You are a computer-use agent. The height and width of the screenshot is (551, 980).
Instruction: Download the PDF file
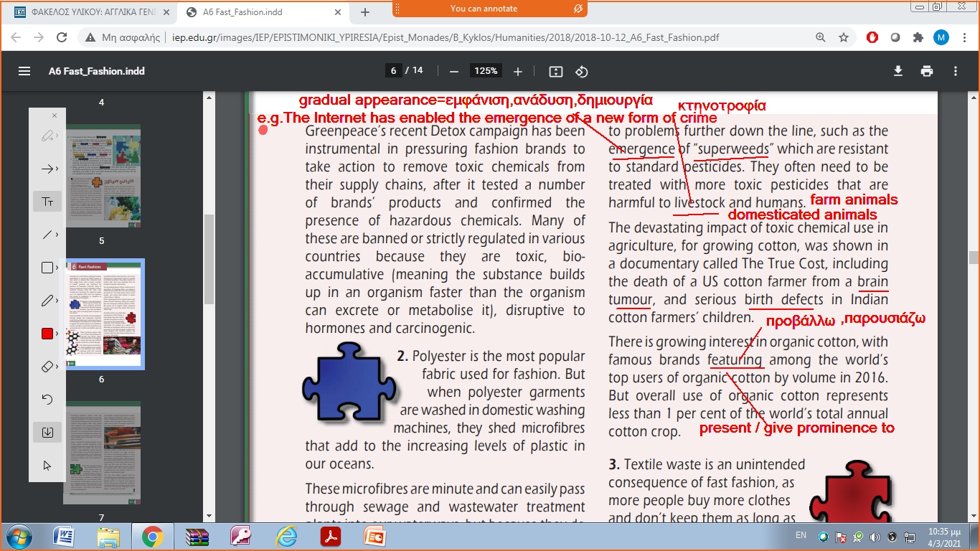coord(897,71)
